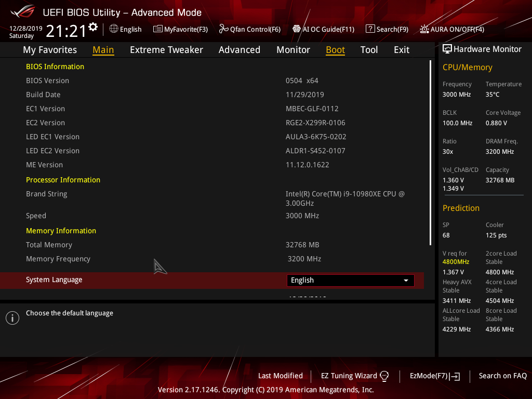Click Cooler score 125 pts
The image size is (532, 399).
click(496, 235)
